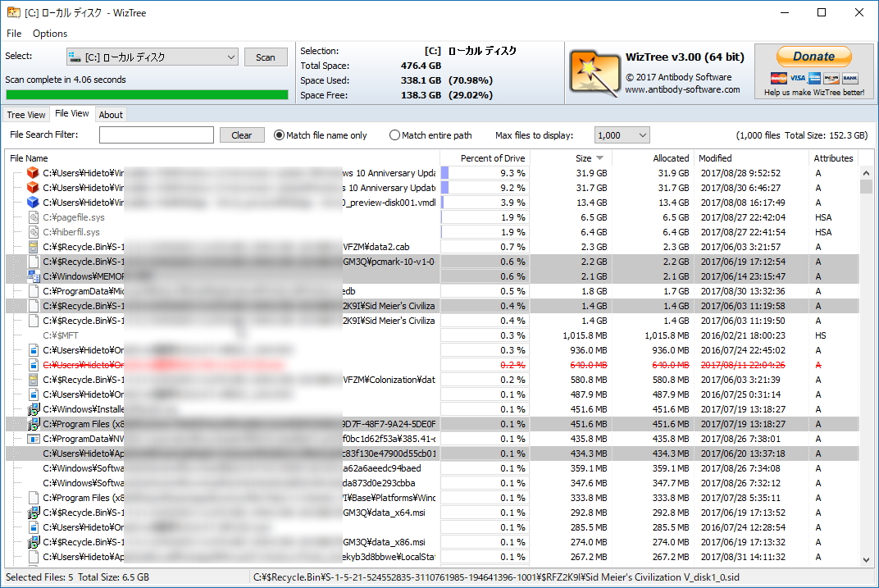Image resolution: width=879 pixels, height=588 pixels.
Task: Click the Donate button
Action: click(813, 56)
